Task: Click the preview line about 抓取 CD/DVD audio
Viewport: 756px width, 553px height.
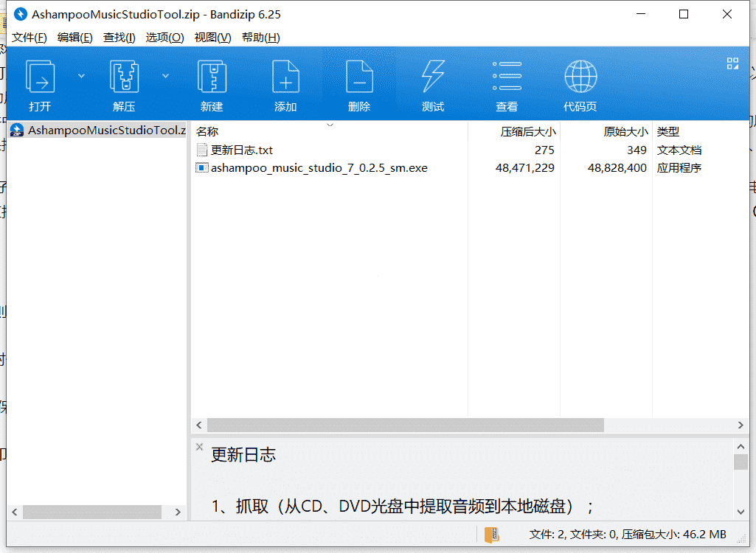Action: (x=403, y=507)
